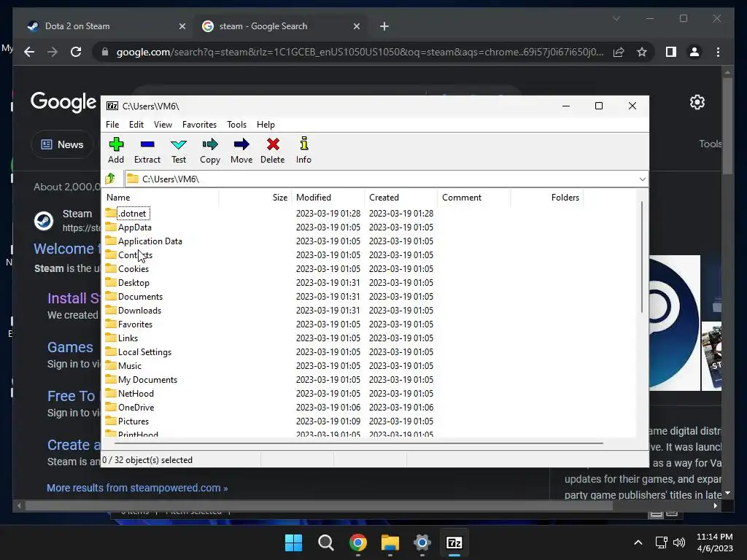The image size is (747, 560).
Task: Click the Add toolbar icon in 7-Zip
Action: 116,144
